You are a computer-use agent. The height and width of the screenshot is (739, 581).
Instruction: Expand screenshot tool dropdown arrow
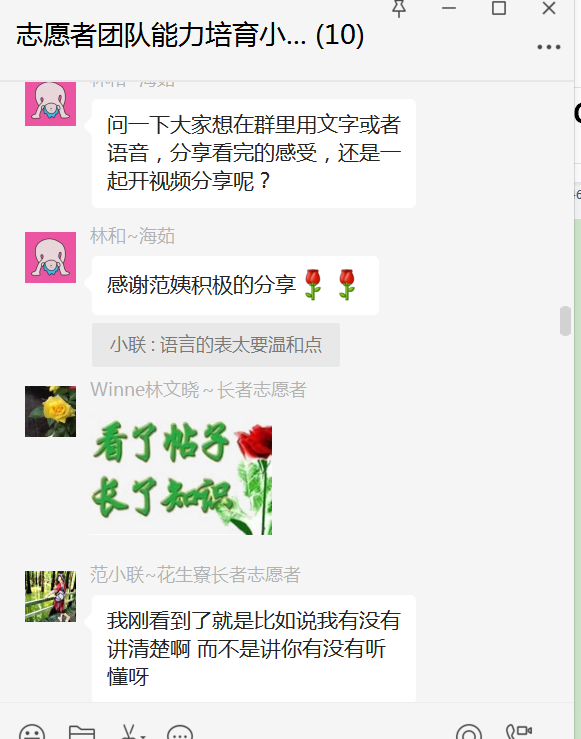(x=142, y=736)
